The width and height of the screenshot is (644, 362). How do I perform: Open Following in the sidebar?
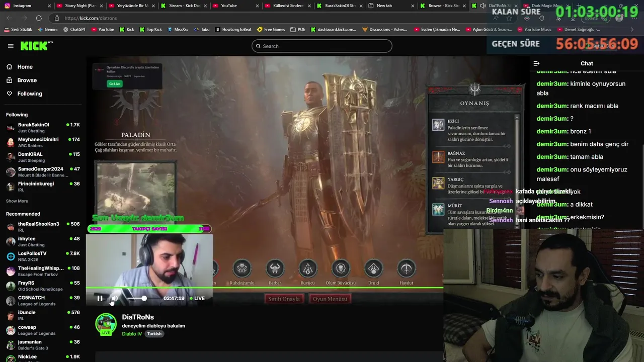[x=30, y=94]
